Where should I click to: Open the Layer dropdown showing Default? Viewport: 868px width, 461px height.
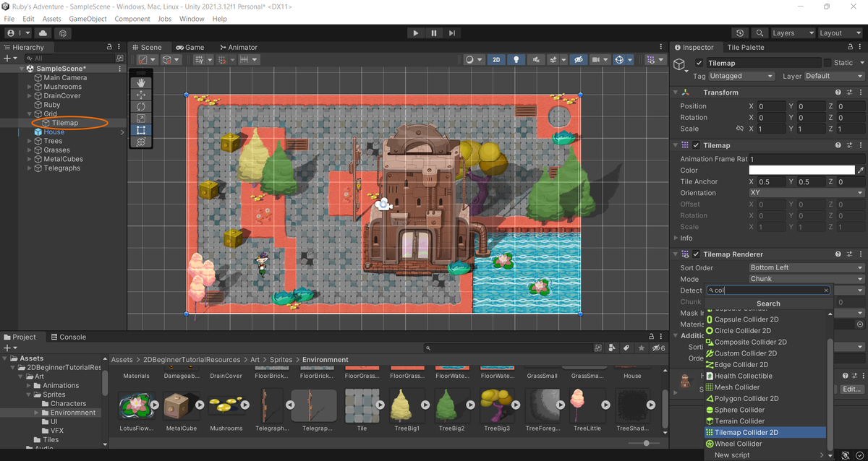pos(834,76)
